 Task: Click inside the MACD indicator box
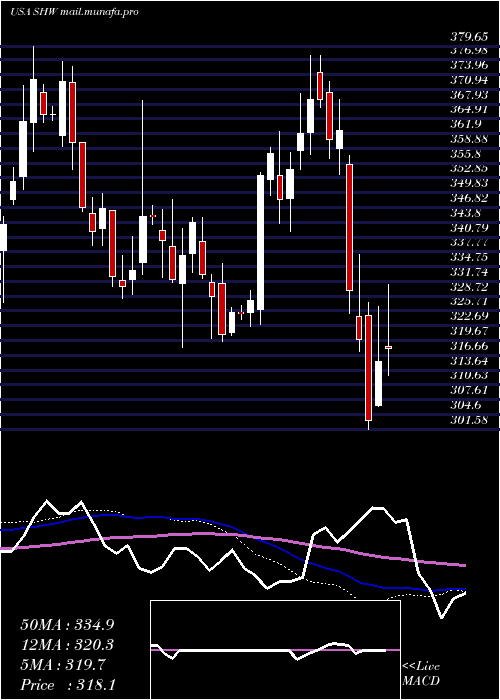coord(275,650)
